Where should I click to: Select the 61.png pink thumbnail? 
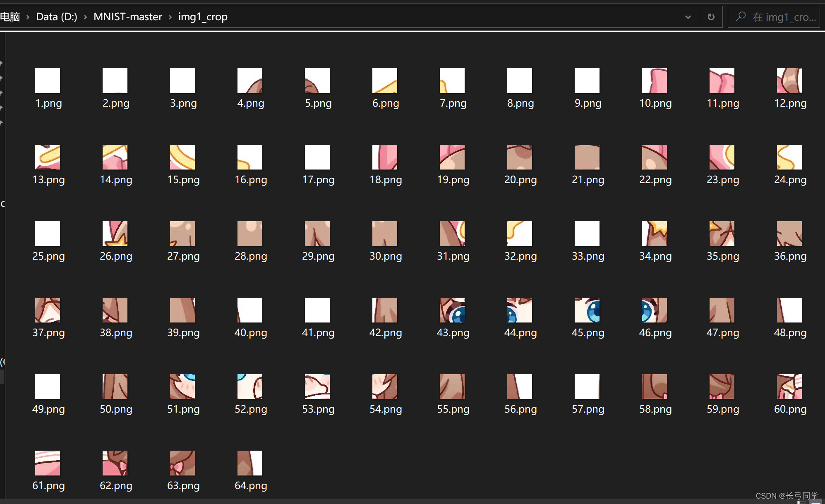click(48, 463)
